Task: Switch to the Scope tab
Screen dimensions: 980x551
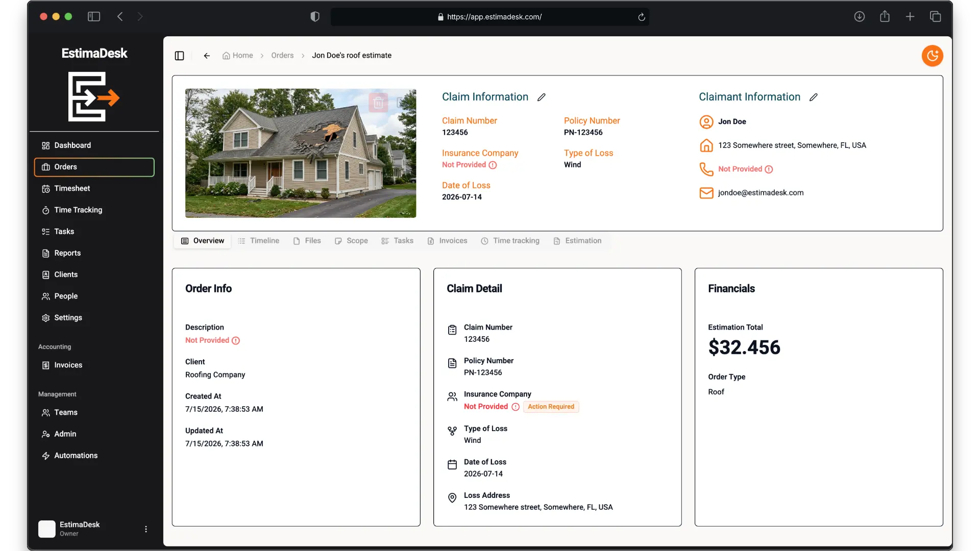Action: point(351,241)
